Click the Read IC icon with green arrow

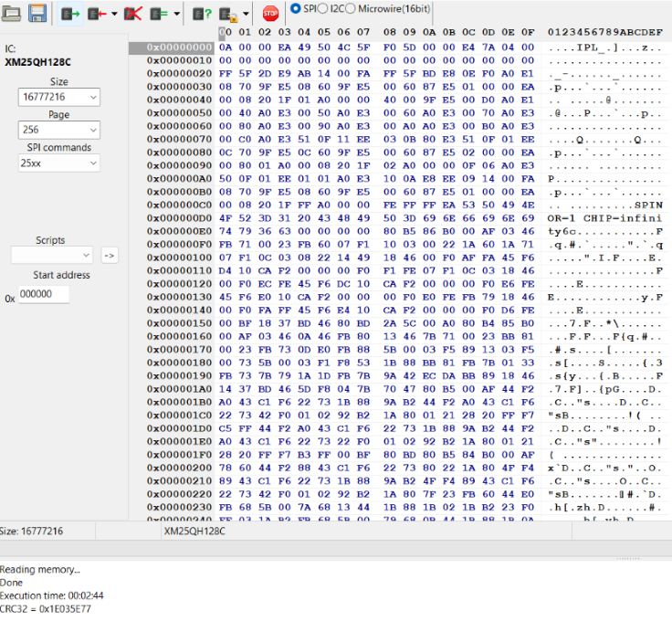click(70, 14)
